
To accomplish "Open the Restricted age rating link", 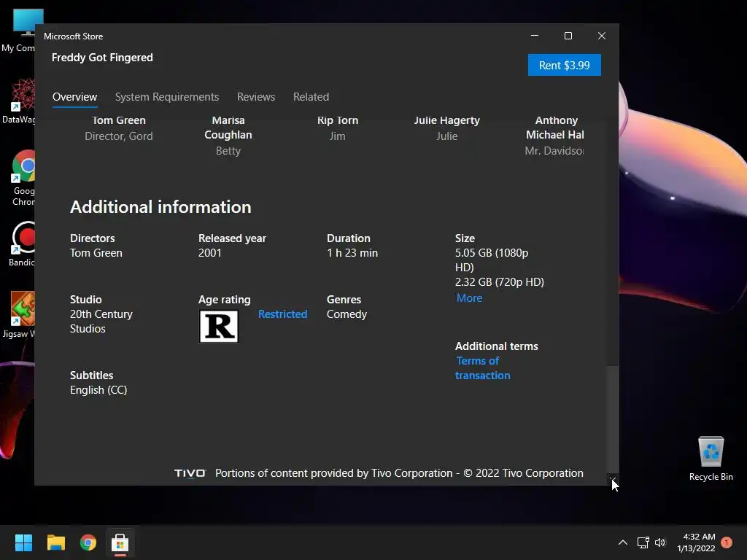I will pos(282,314).
